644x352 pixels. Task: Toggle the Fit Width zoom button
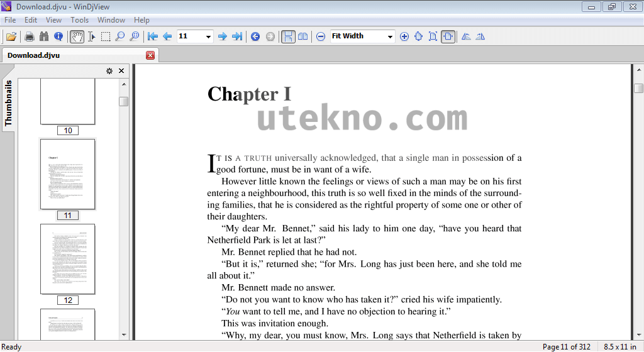coord(448,36)
